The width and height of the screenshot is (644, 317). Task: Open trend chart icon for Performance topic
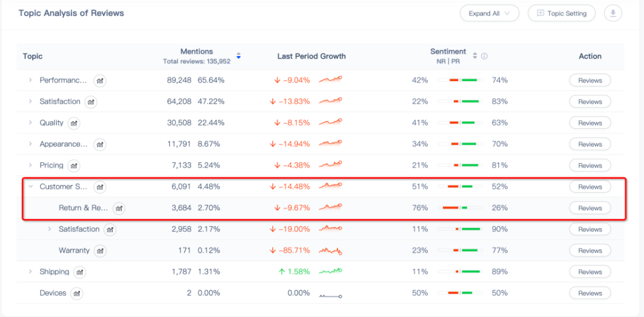[100, 81]
